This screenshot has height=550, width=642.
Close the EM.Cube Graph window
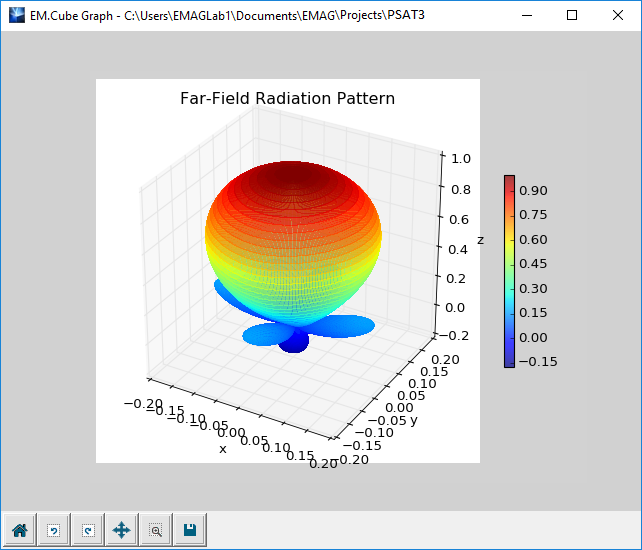[618, 15]
